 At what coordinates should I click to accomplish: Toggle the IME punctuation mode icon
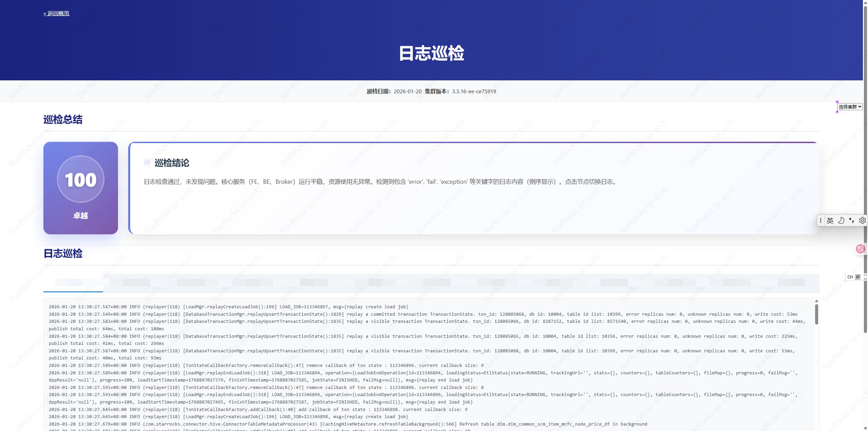point(852,221)
